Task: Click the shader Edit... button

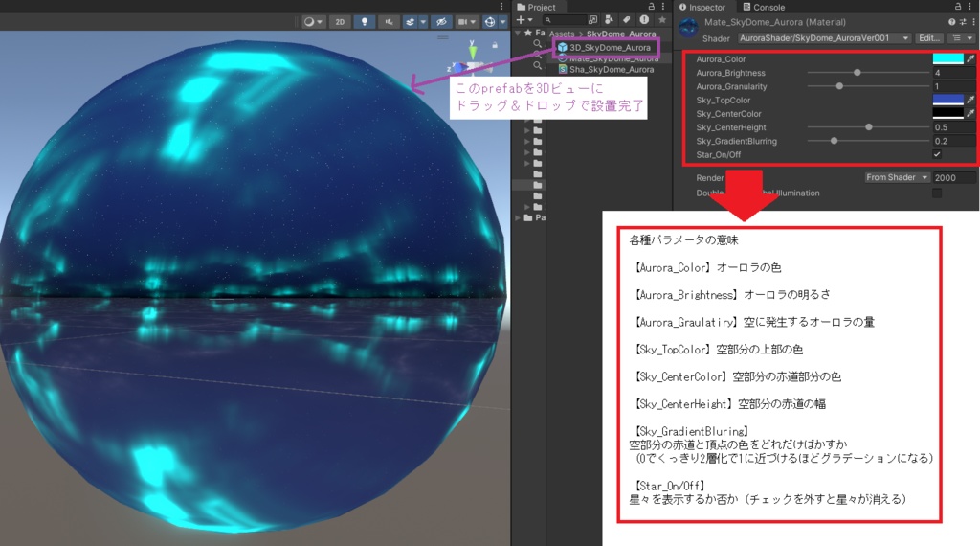Action: point(928,38)
